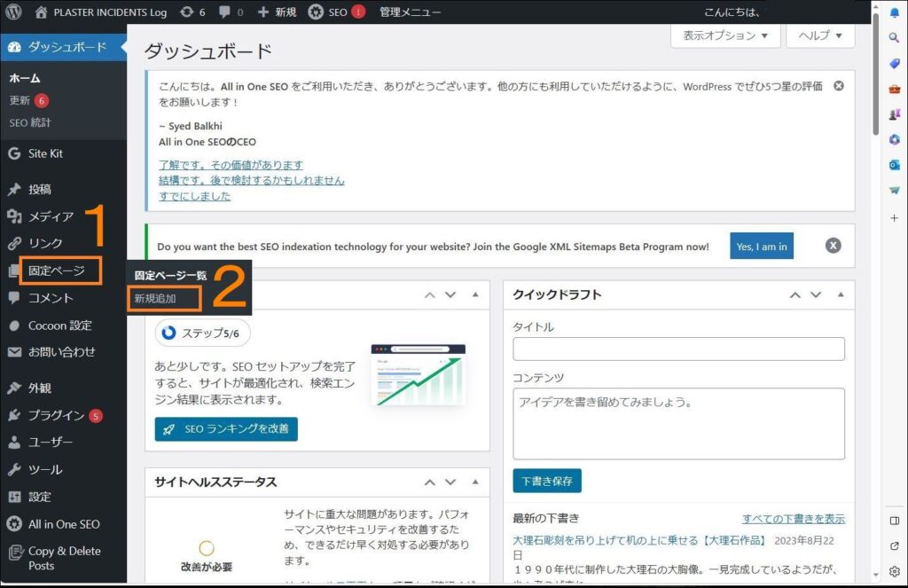Open SEO 統計 in the sidebar
Image resolution: width=908 pixels, height=588 pixels.
[x=30, y=122]
